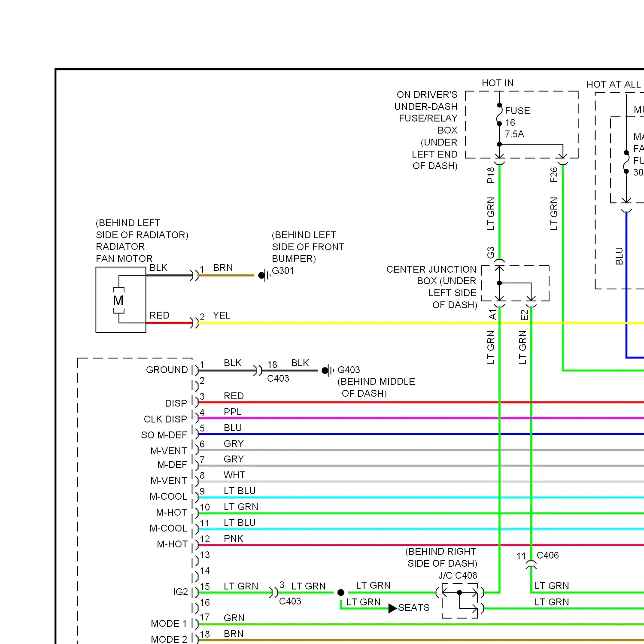Click the "G301" ground label
Image resolution: width=644 pixels, height=644 pixels.
[283, 271]
